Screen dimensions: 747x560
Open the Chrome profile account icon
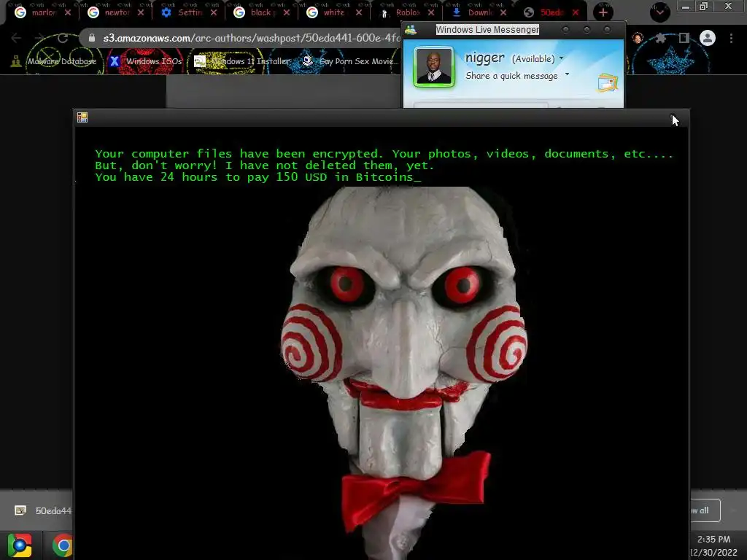pos(708,38)
